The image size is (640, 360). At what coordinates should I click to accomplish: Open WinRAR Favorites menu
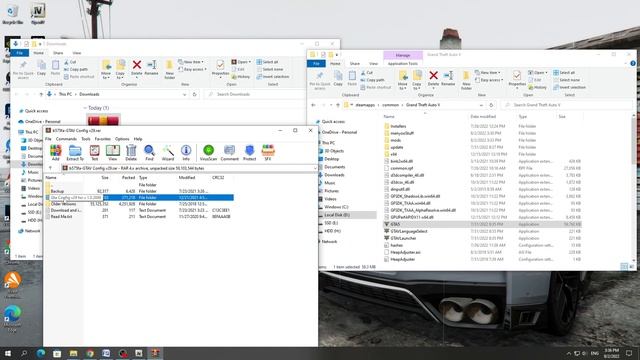coord(102,139)
